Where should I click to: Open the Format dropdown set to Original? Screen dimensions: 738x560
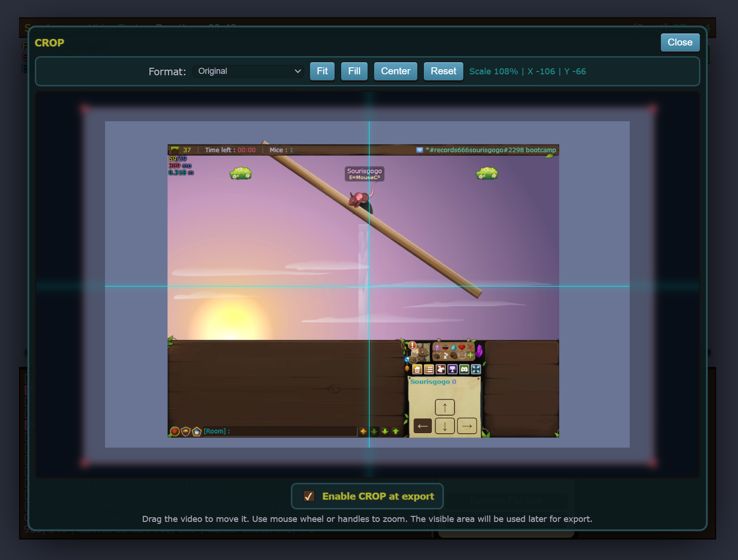(248, 71)
